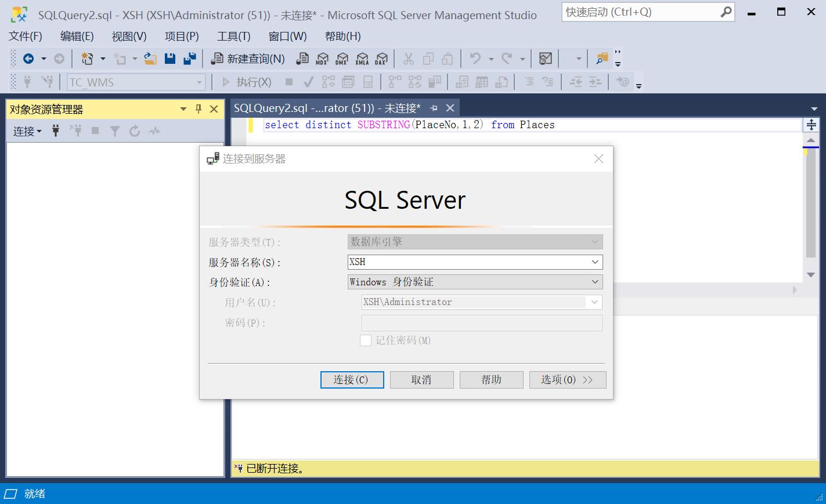Check the 记住密码(M) checkbox
Image resolution: width=826 pixels, height=504 pixels.
366,340
